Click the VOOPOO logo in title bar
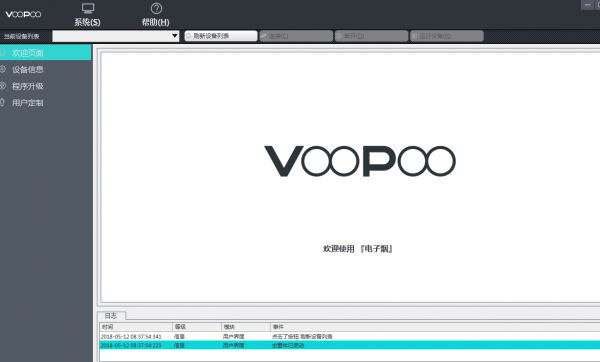600x362 pixels. 23,14
